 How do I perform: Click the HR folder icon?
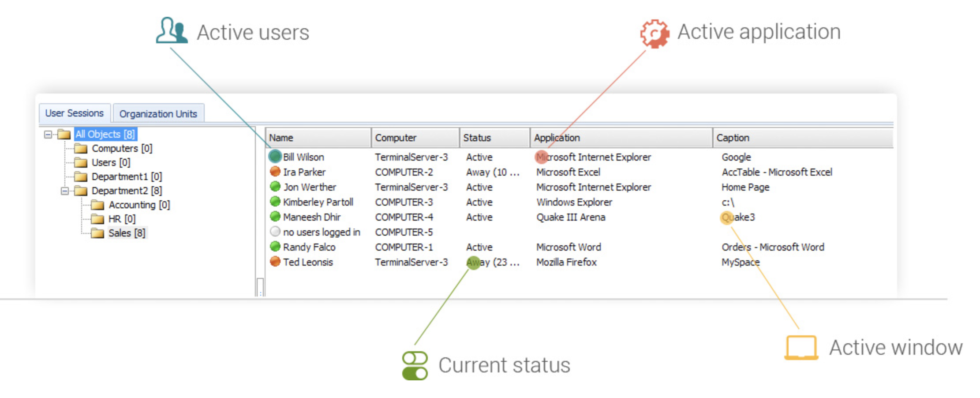click(x=97, y=219)
